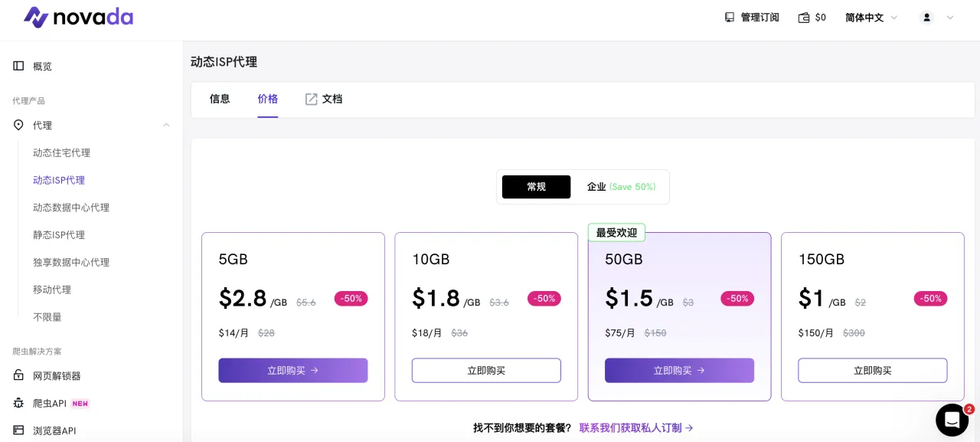
Task: Click the 爬虫API bug icon
Action: (19, 403)
